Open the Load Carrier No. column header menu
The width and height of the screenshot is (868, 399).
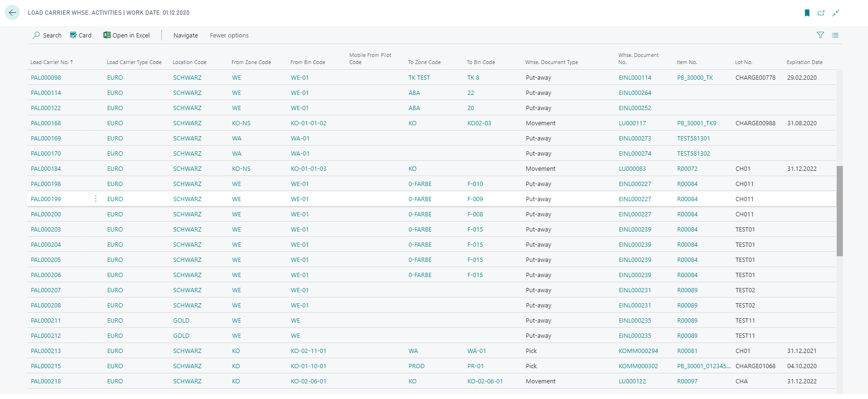pyautogui.click(x=52, y=62)
